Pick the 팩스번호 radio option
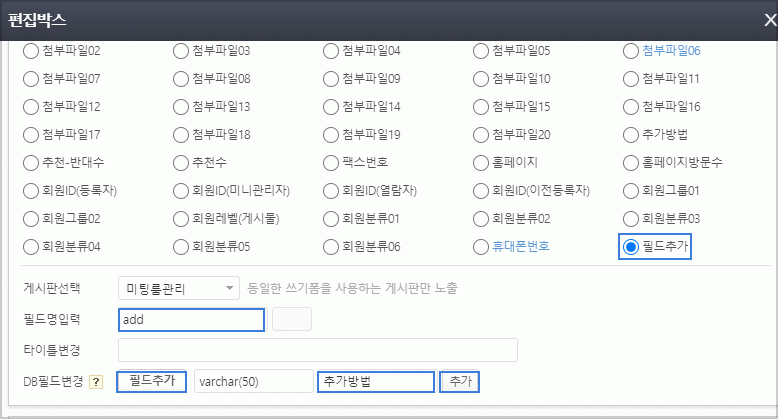Viewport: 778px width, 419px height. (x=331, y=162)
